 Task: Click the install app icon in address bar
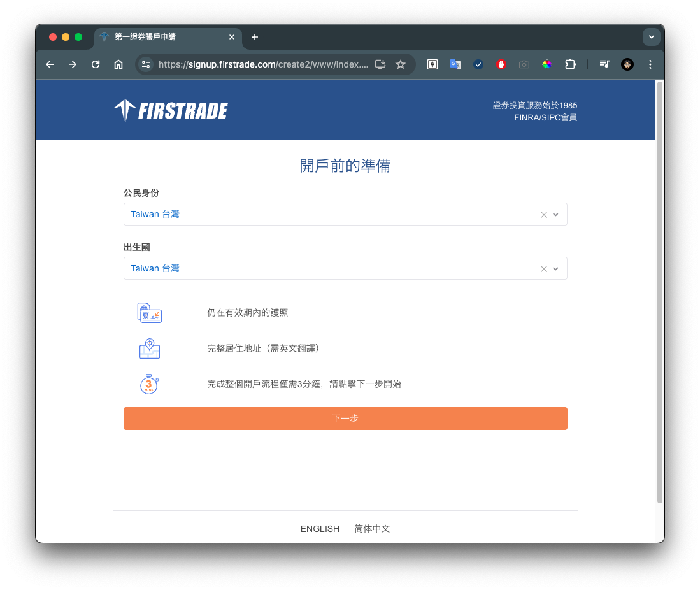click(x=380, y=64)
